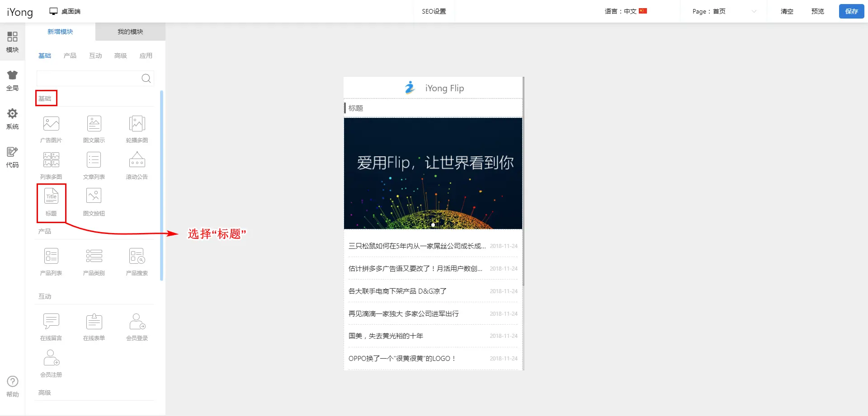Open the Page 首页 dropdown

tap(724, 11)
